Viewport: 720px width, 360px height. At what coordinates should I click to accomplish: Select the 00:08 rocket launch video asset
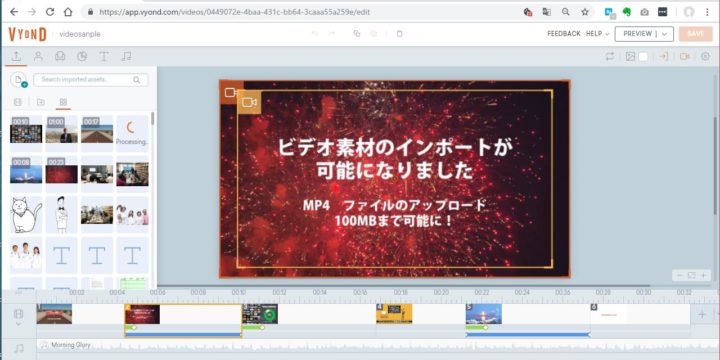click(26, 174)
